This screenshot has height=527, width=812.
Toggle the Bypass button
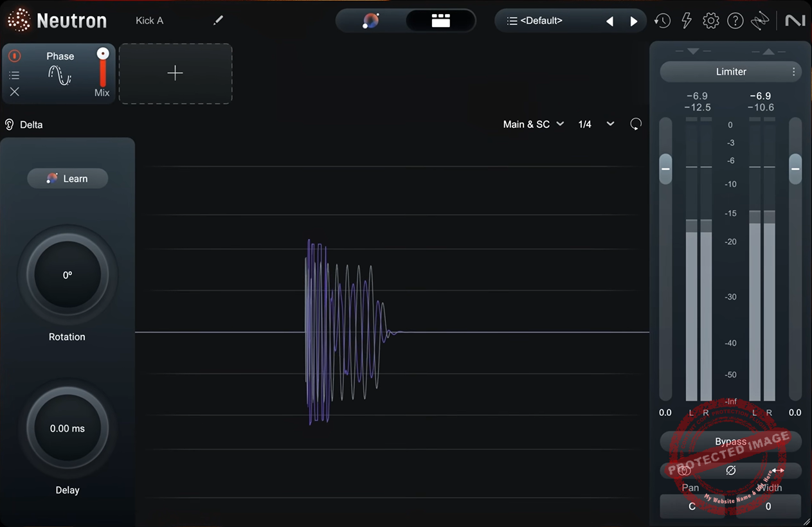click(731, 442)
